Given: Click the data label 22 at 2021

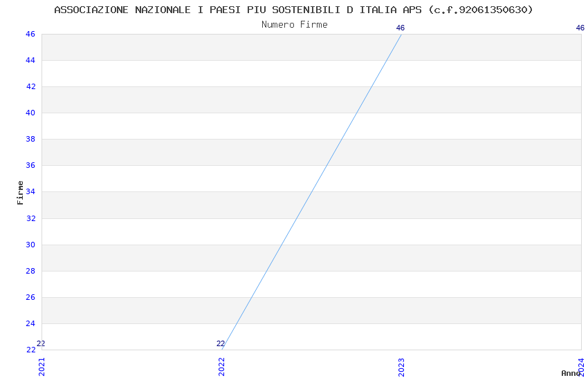Looking at the screenshot, I should pyautogui.click(x=41, y=343).
